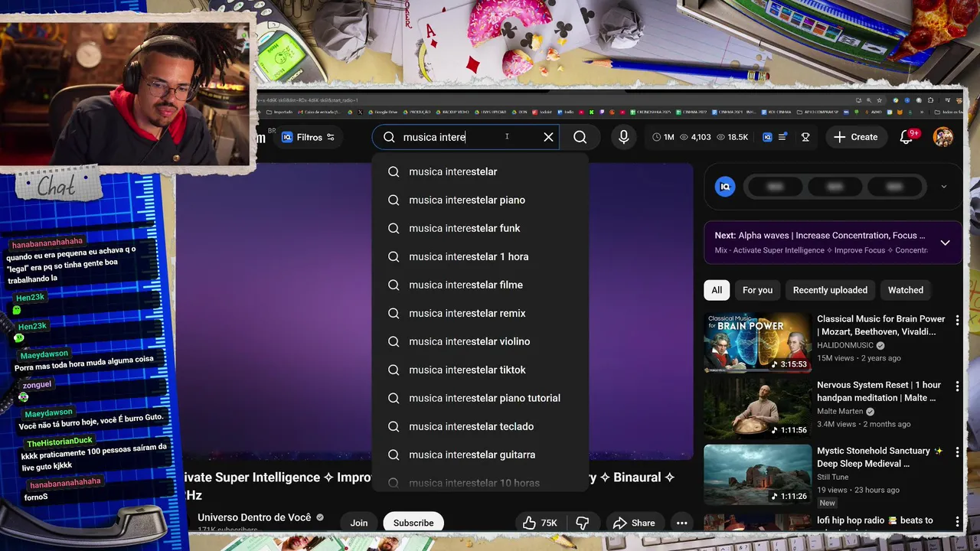
Task: Open options menu for lofi hip hop radio
Action: pyautogui.click(x=956, y=521)
